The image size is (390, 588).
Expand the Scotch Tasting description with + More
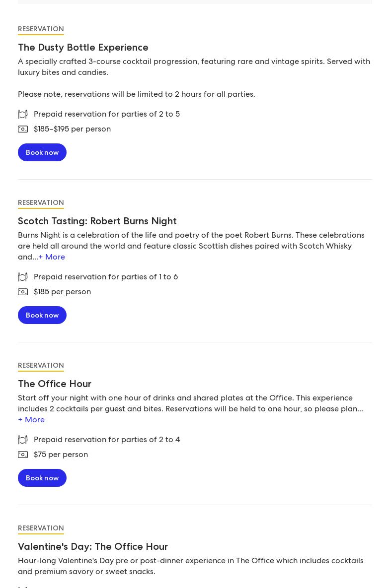52,257
